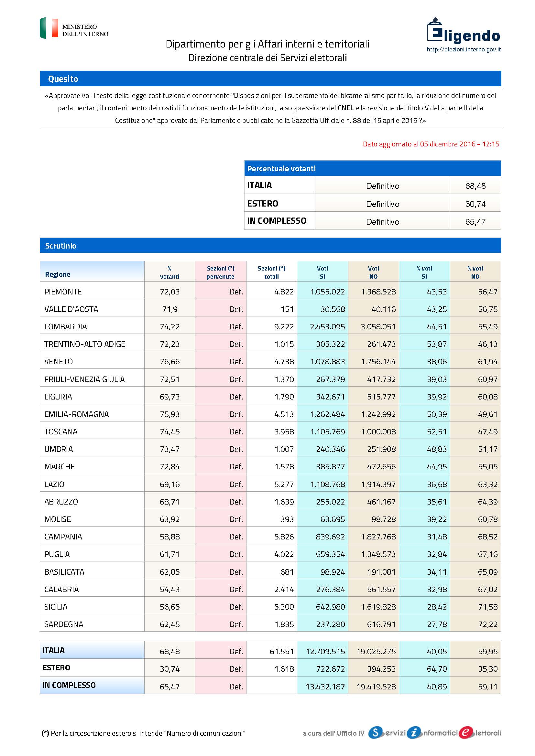The image size is (535, 756).
Task: Click Sicilia Voti NO value 1.619.828
Action: tap(378, 607)
